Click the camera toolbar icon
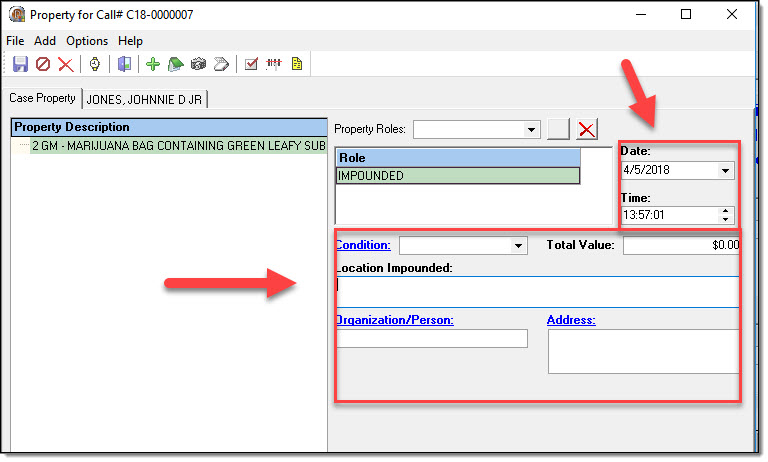Viewport: 768px width, 462px height. pos(197,64)
